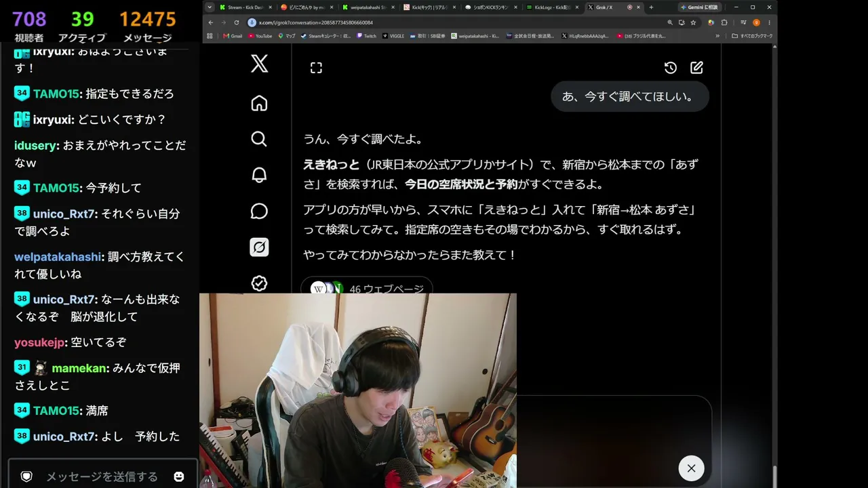The height and width of the screenshot is (488, 868).
Task: Switch to the KickLogz tab
Action: (x=551, y=7)
